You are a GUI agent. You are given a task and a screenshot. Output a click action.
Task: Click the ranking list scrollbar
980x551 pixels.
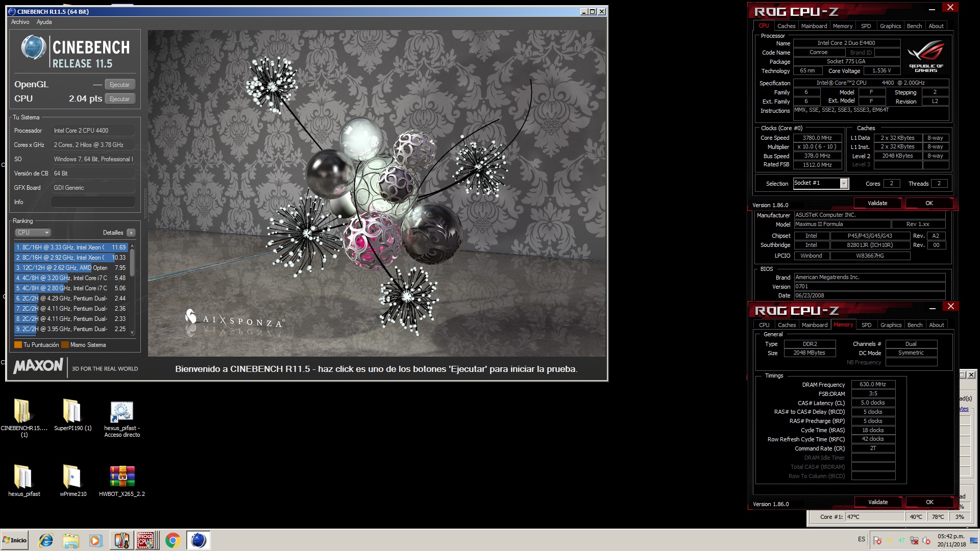coord(133,263)
